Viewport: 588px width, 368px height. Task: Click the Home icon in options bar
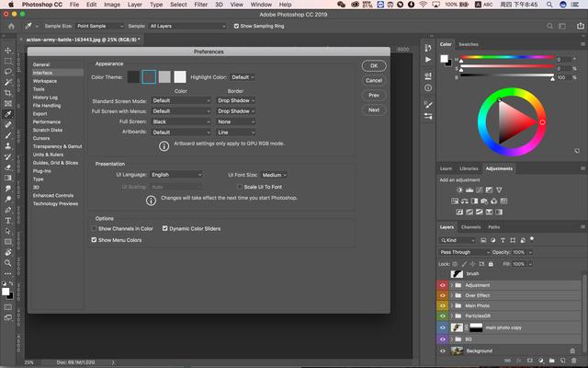[x=12, y=26]
